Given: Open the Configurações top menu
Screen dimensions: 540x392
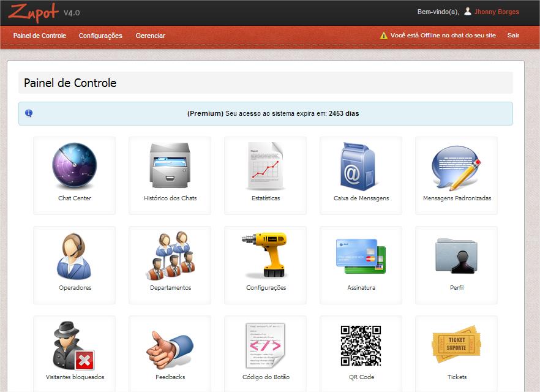Looking at the screenshot, I should pyautogui.click(x=100, y=36).
